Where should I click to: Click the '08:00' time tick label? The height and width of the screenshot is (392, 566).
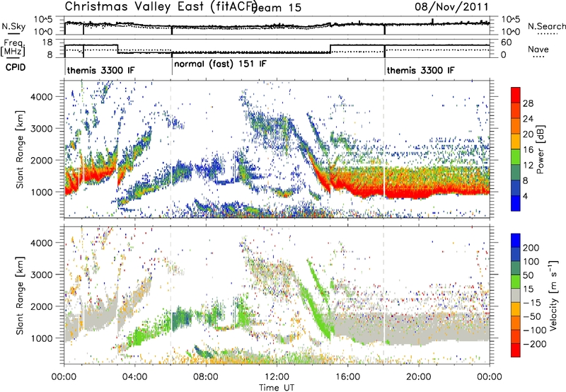pyautogui.click(x=206, y=377)
